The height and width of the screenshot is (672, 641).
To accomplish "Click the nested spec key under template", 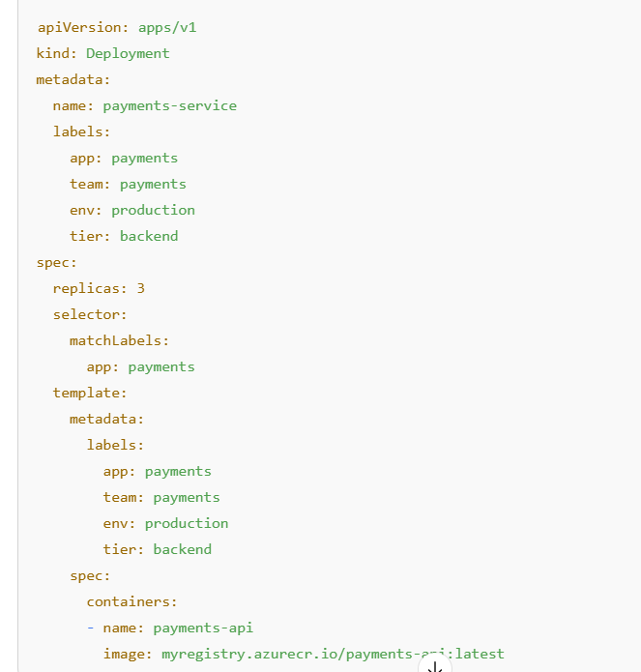I will [x=90, y=576].
